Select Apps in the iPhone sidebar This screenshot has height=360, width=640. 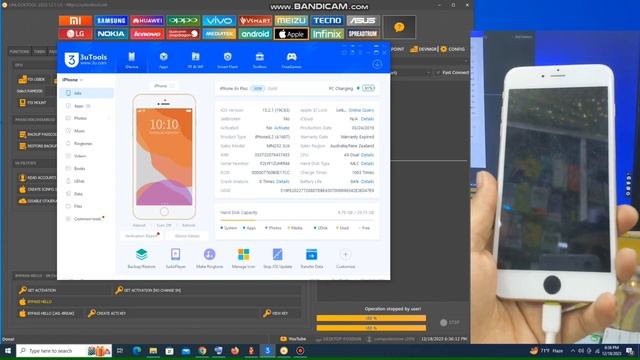point(86,106)
